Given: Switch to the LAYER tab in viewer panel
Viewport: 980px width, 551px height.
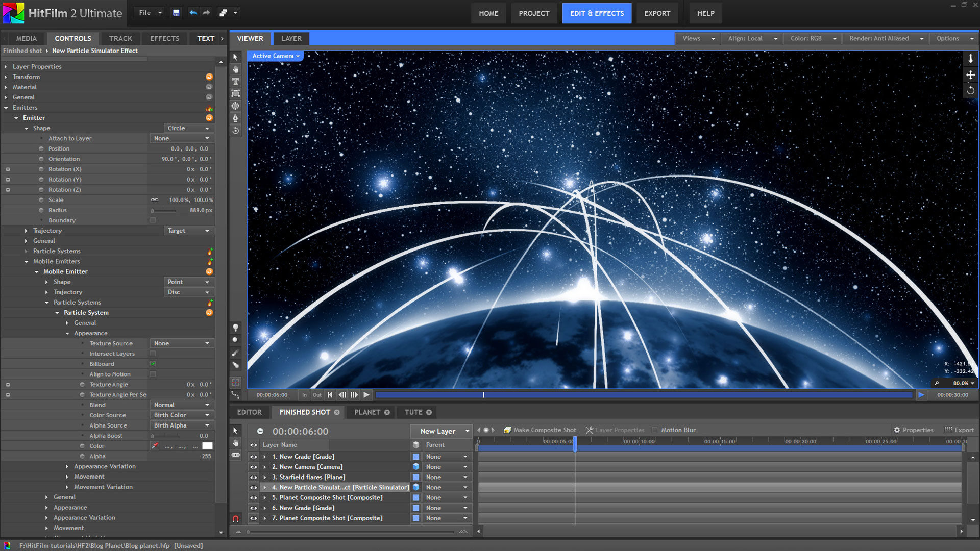Looking at the screenshot, I should click(292, 38).
